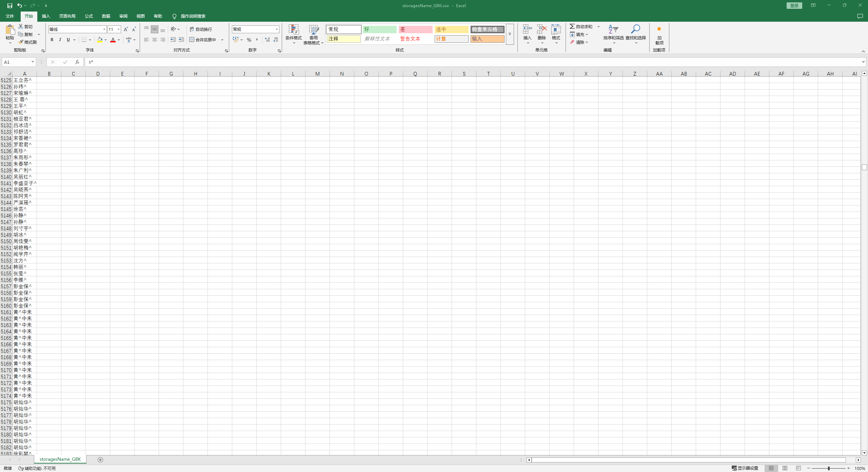Viewport: 868px width, 472px height.
Task: Open Format as Table (套用表格格式)
Action: [x=313, y=35]
